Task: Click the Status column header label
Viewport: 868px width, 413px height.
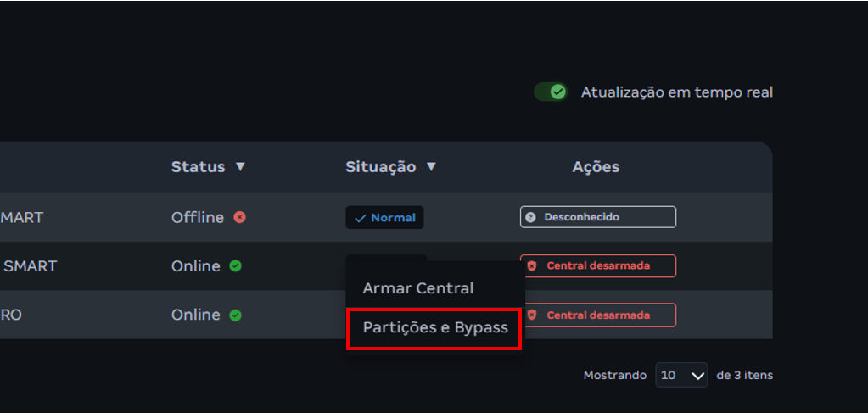Action: point(198,167)
